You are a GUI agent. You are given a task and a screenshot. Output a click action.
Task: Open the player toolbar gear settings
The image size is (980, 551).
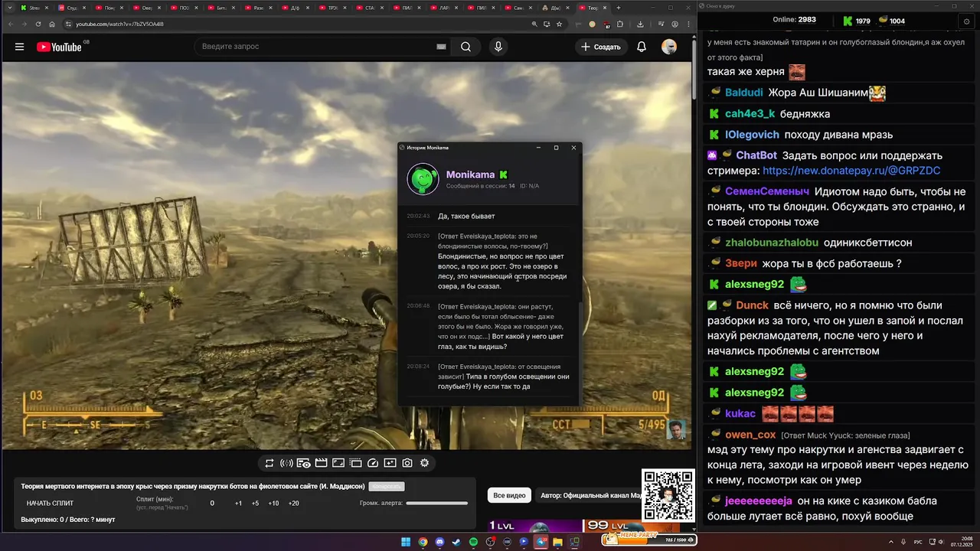(424, 463)
